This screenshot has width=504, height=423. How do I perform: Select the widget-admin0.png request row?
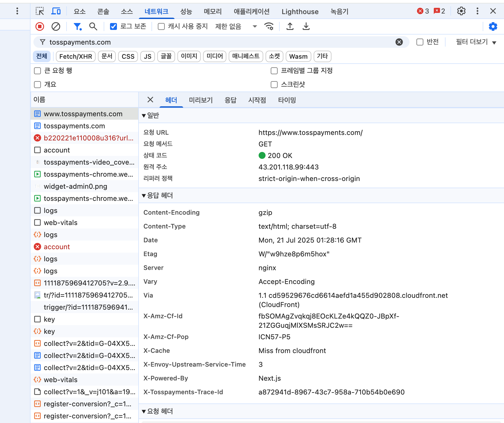(x=84, y=186)
